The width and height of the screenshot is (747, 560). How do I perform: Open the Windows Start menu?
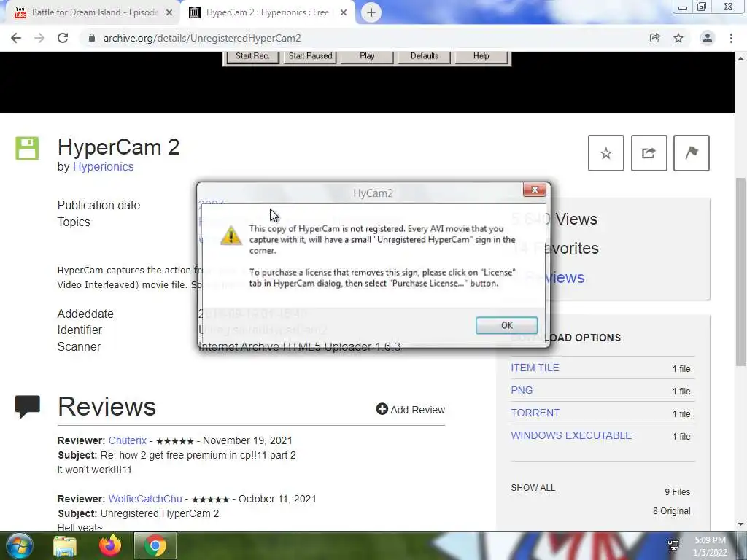pyautogui.click(x=18, y=545)
